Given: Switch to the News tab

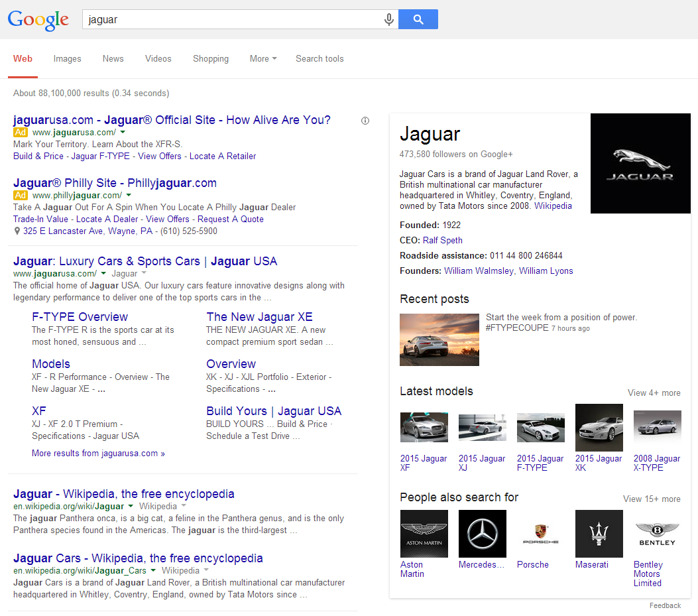Looking at the screenshot, I should point(113,59).
